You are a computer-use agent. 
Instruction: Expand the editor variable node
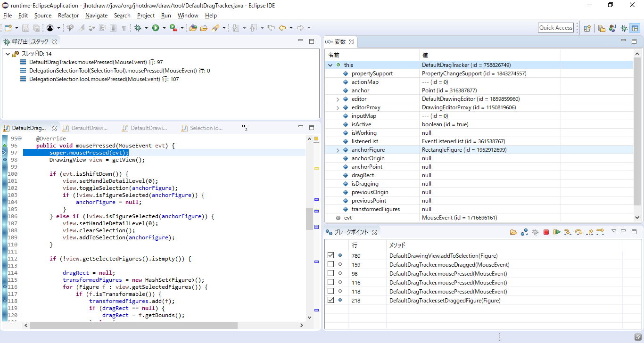pos(338,99)
